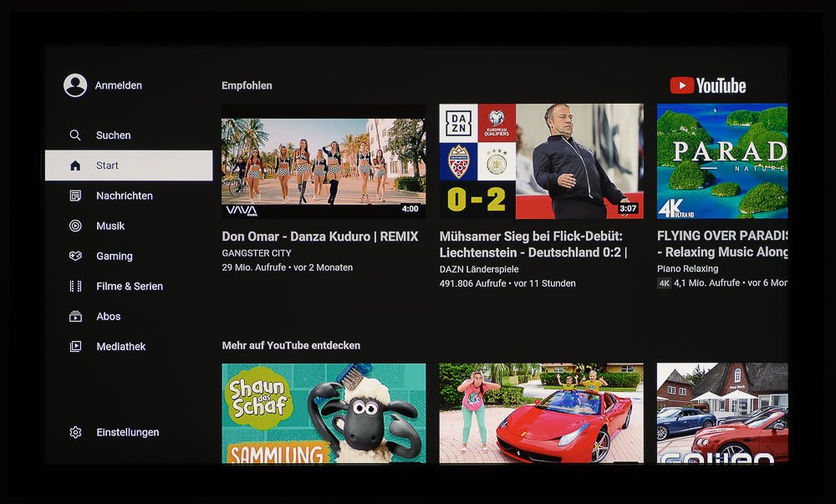Click the Anmelden sign-in label
The width and height of the screenshot is (836, 504).
(119, 85)
